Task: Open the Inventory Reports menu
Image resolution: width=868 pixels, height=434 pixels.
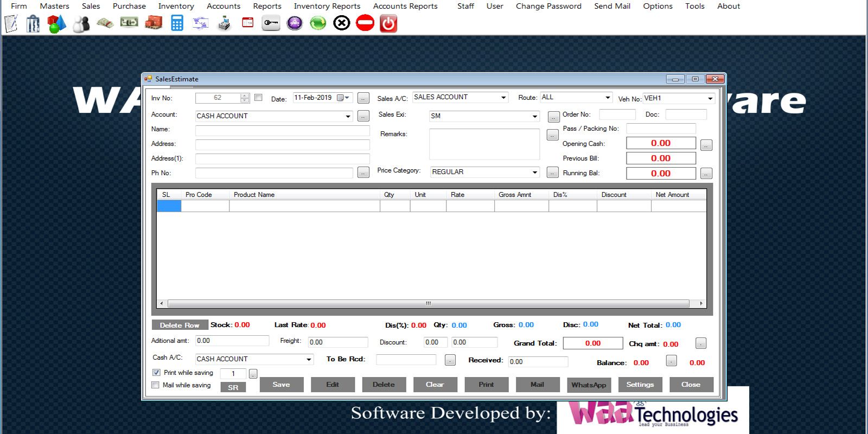Action: 327,6
